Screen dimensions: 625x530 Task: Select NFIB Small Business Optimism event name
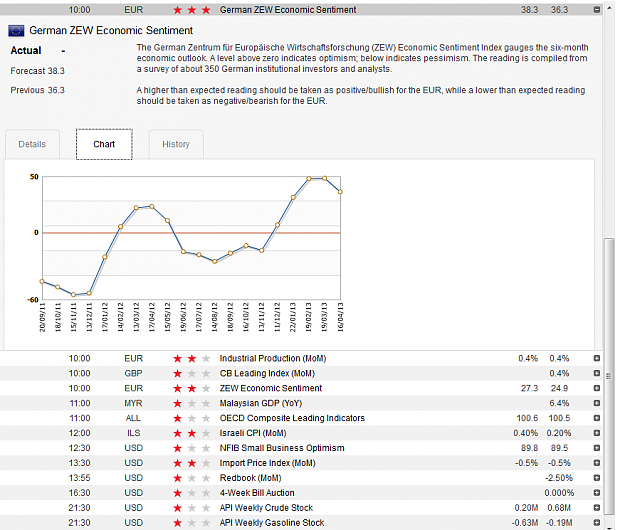click(x=282, y=448)
